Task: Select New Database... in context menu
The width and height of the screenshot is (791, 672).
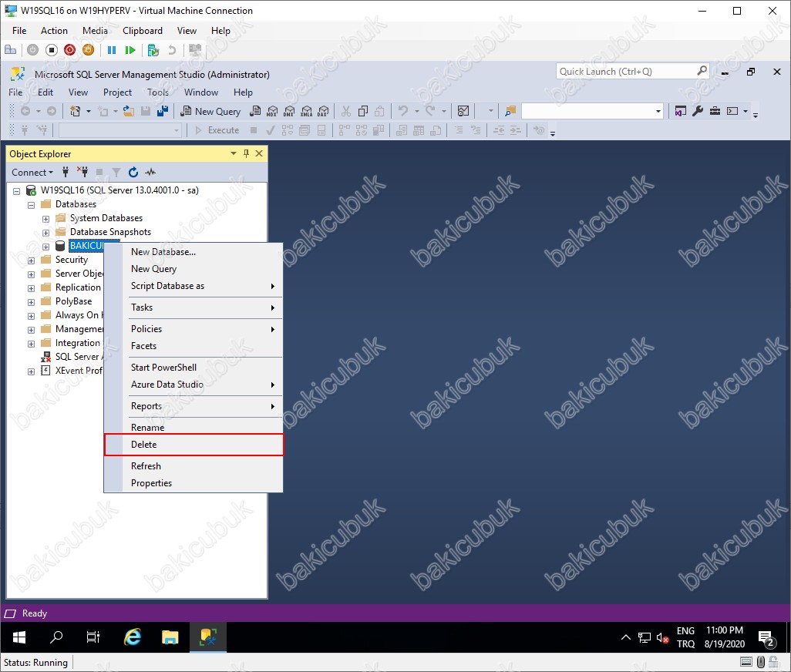Action: tap(194, 252)
